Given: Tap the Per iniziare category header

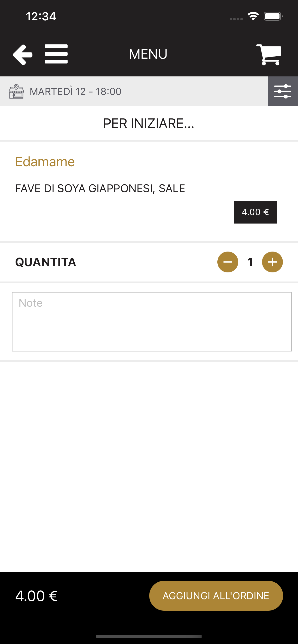Looking at the screenshot, I should tap(149, 123).
